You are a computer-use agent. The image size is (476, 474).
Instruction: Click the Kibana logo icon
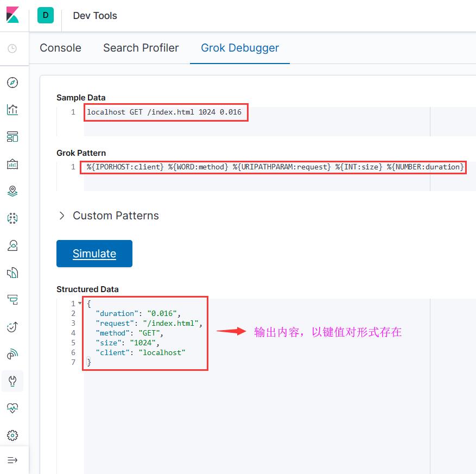click(x=12, y=15)
